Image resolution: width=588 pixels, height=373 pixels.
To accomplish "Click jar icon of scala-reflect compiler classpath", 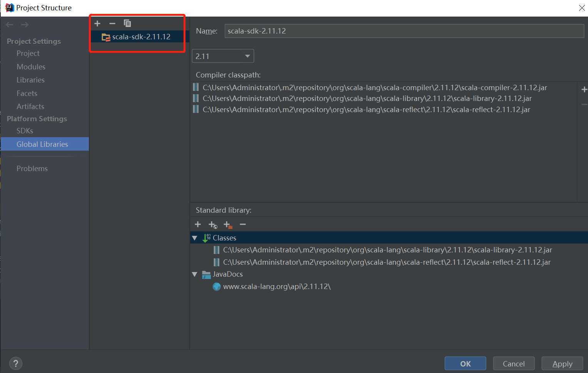I will click(x=196, y=109).
